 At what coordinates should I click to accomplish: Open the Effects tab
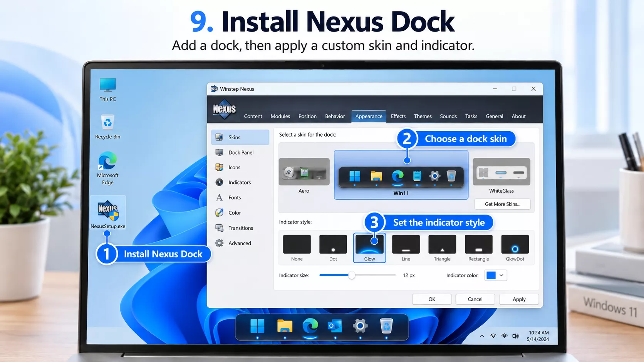398,116
